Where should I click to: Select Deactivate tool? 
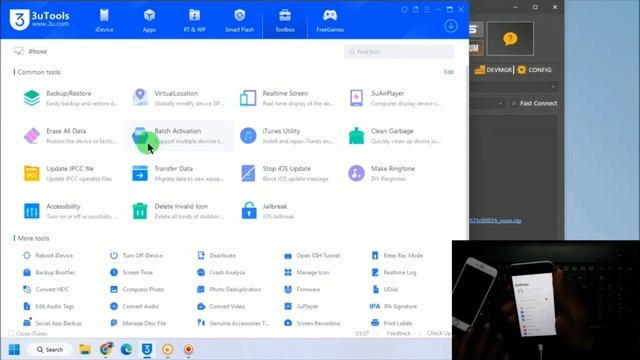[217, 256]
